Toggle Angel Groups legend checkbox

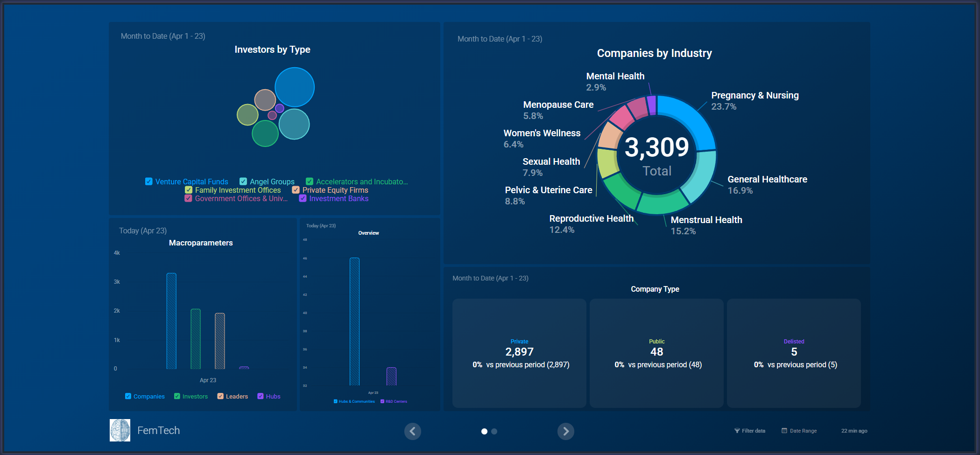[243, 182]
